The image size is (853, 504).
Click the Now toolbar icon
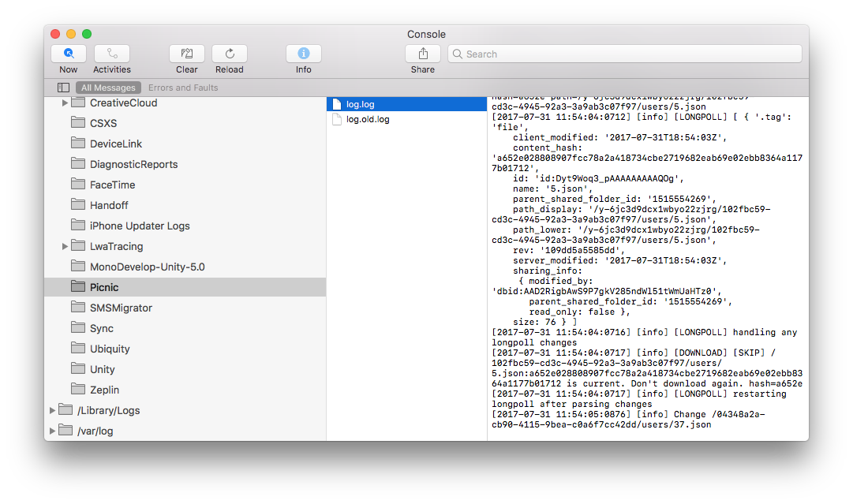(x=69, y=54)
